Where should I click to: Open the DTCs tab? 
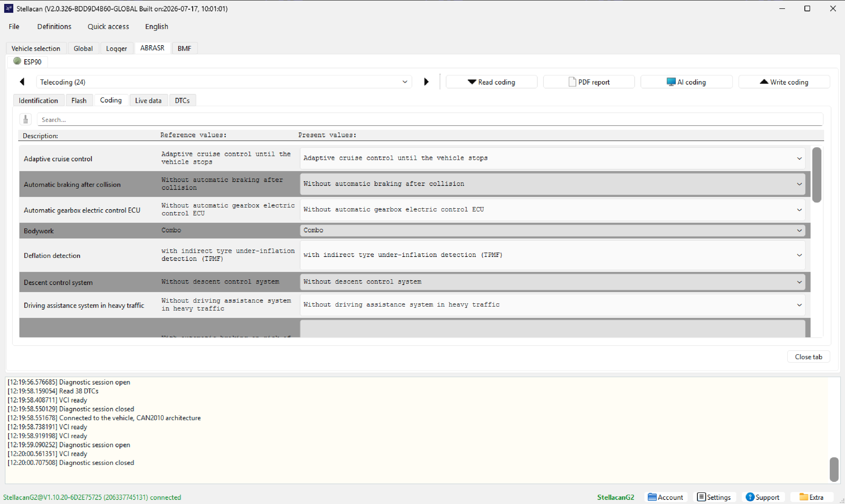click(x=182, y=101)
